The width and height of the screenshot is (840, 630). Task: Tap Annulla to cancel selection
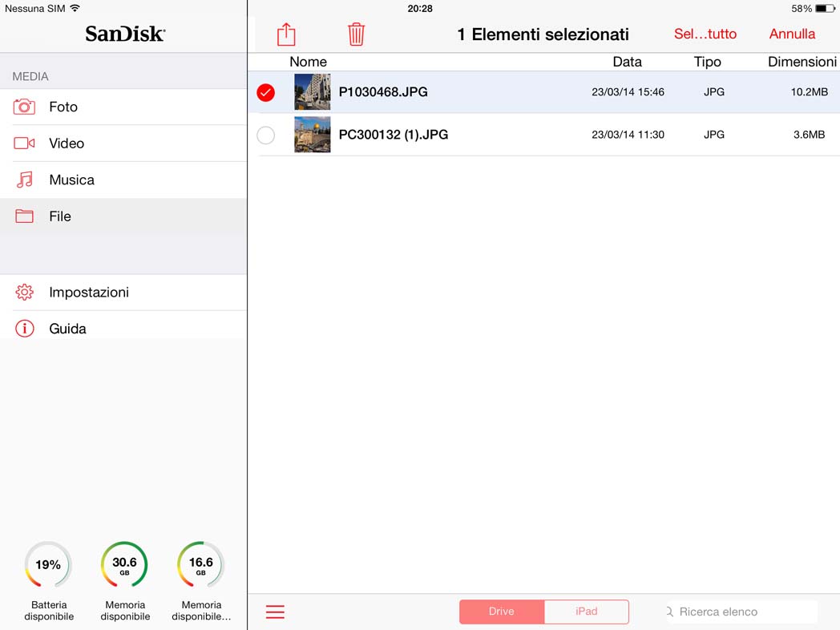coord(793,34)
